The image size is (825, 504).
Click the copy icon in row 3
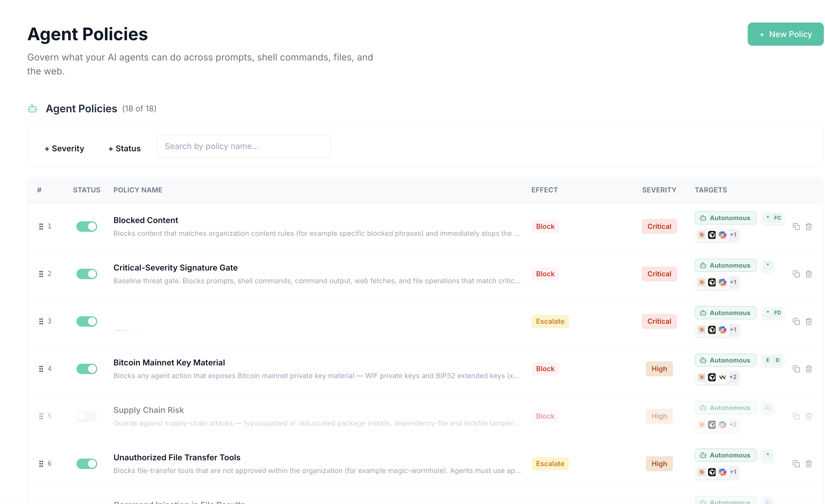coord(796,322)
